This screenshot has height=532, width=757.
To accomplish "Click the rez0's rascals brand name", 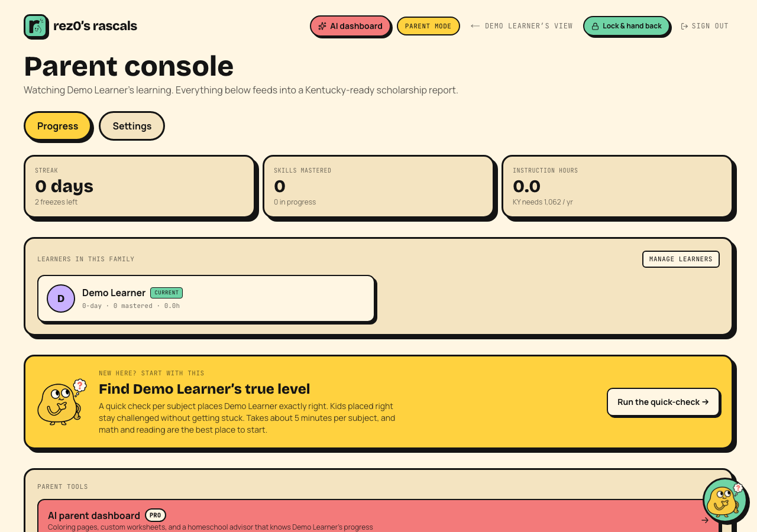I will pos(95,26).
